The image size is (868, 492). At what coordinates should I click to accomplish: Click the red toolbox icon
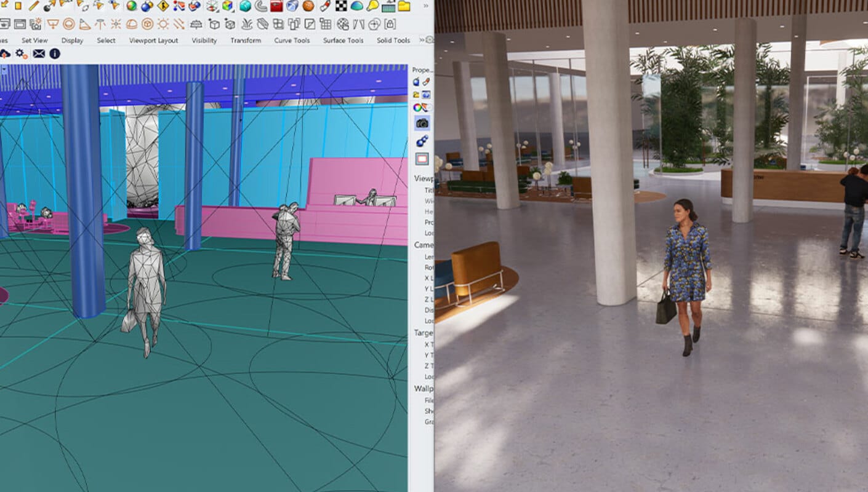pos(276,6)
